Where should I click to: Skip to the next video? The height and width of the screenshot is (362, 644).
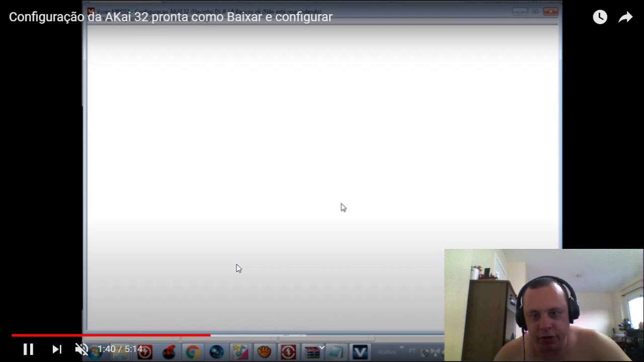pos(57,349)
